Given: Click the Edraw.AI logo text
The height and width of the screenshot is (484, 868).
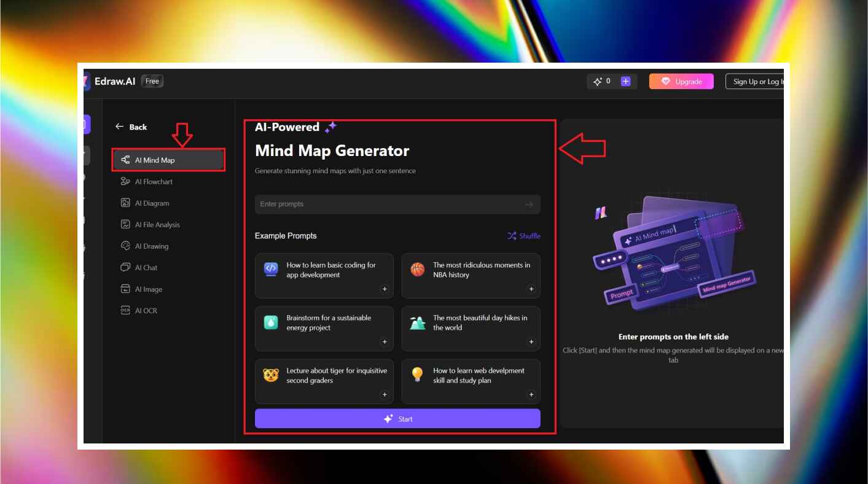Looking at the screenshot, I should tap(115, 81).
